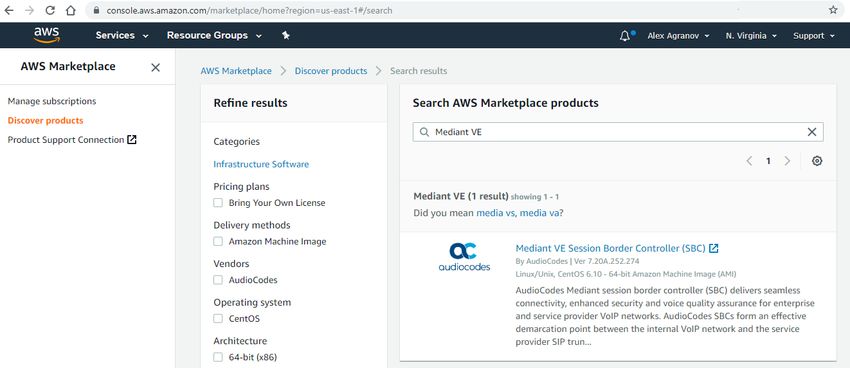The width and height of the screenshot is (850, 368).
Task: Click the AWS logo home icon
Action: click(x=47, y=35)
